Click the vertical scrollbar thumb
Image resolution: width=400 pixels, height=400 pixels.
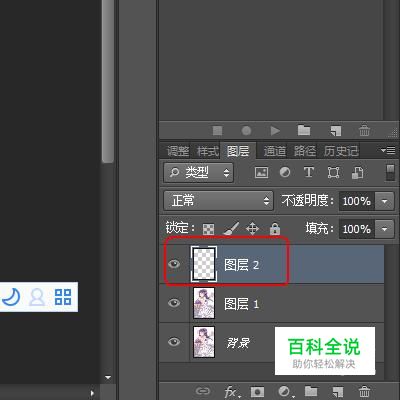pyautogui.click(x=108, y=82)
